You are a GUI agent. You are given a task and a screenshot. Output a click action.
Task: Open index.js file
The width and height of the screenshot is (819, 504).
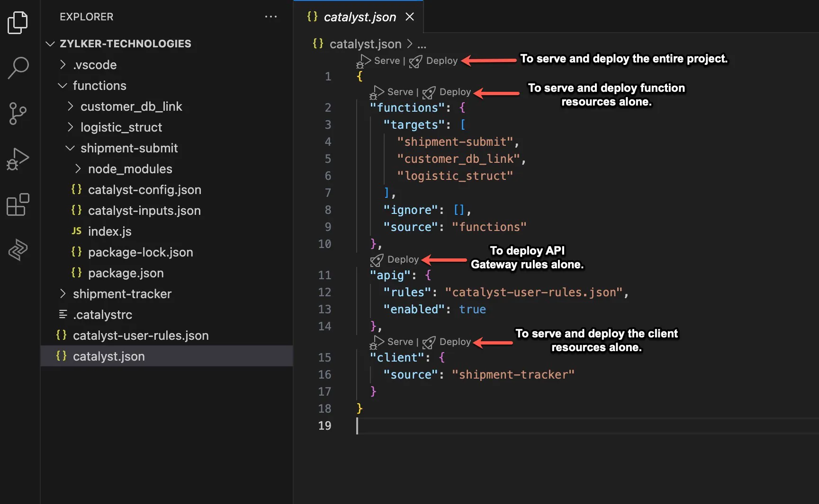point(167,231)
